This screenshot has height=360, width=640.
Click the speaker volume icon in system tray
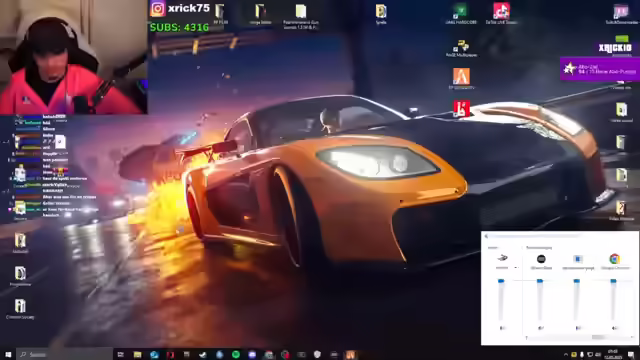[x=598, y=355]
